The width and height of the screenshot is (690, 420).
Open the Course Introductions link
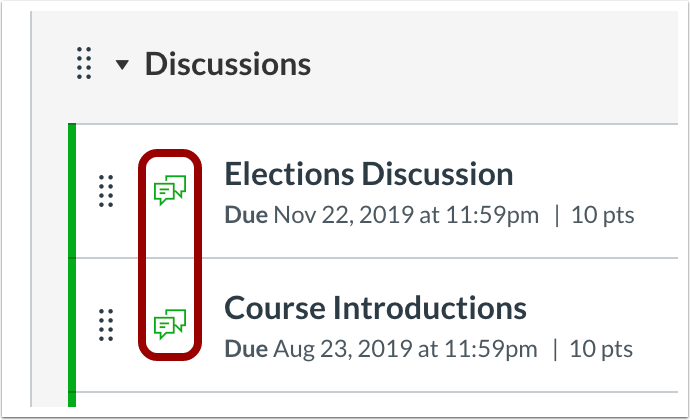pyautogui.click(x=375, y=308)
